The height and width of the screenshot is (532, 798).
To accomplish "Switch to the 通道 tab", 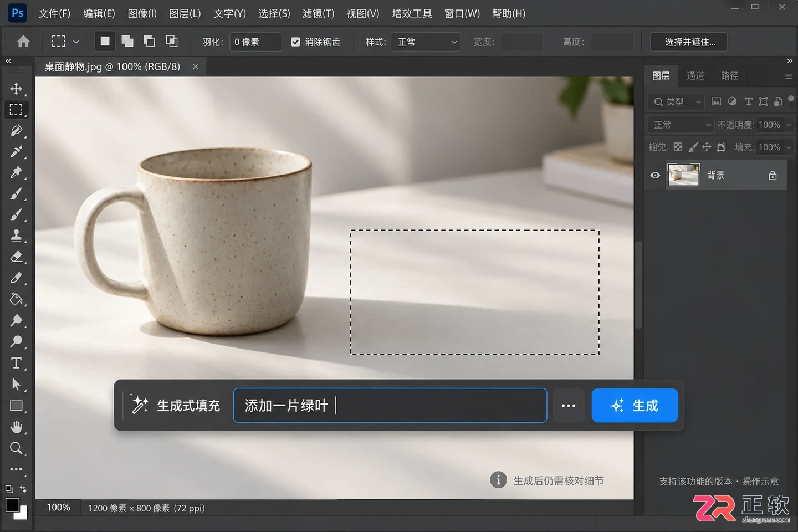I will (x=695, y=76).
